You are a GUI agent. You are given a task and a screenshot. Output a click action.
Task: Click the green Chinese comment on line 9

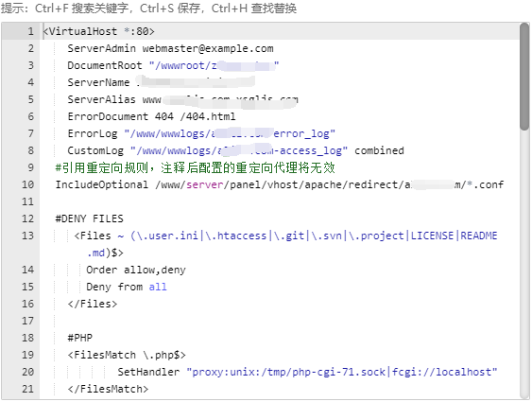(195, 167)
